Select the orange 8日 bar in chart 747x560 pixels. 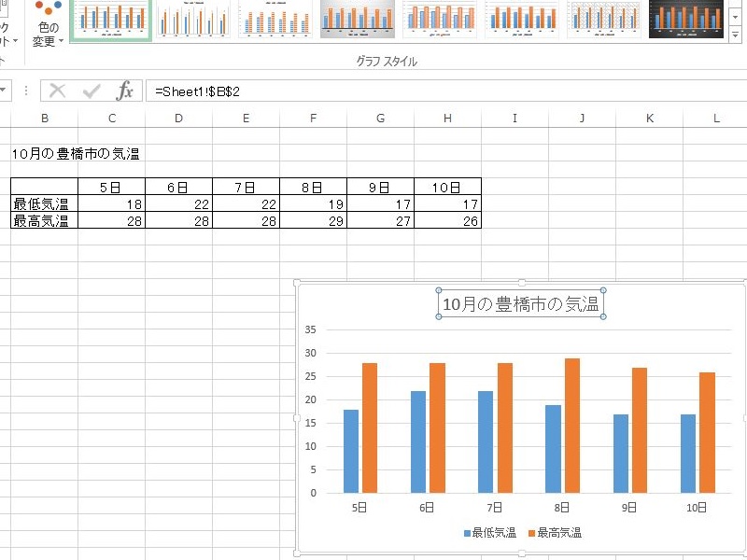tap(571, 425)
